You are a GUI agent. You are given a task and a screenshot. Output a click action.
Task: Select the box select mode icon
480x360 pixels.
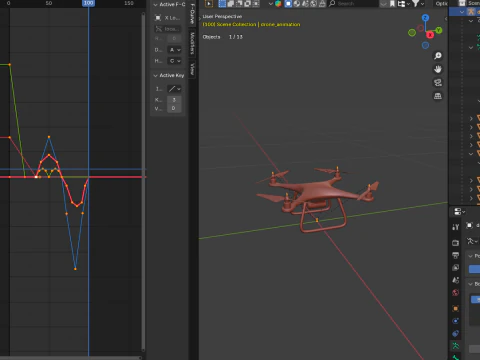pyautogui.click(x=222, y=4)
